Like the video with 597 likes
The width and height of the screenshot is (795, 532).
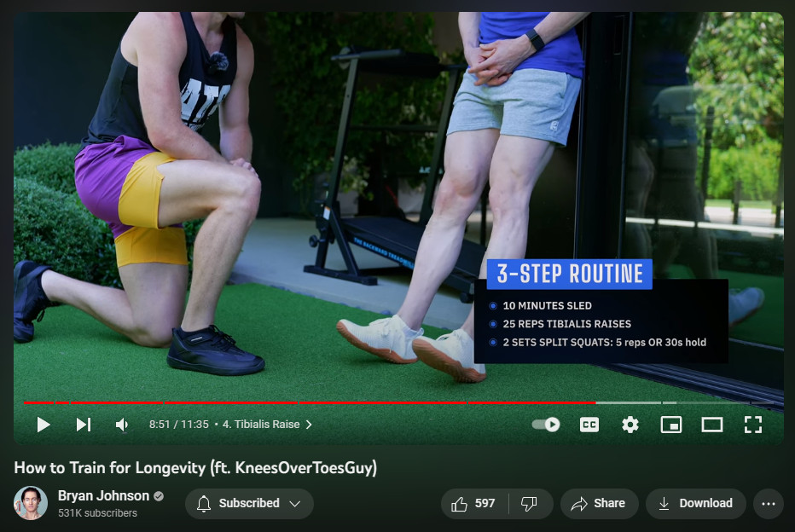coord(474,504)
